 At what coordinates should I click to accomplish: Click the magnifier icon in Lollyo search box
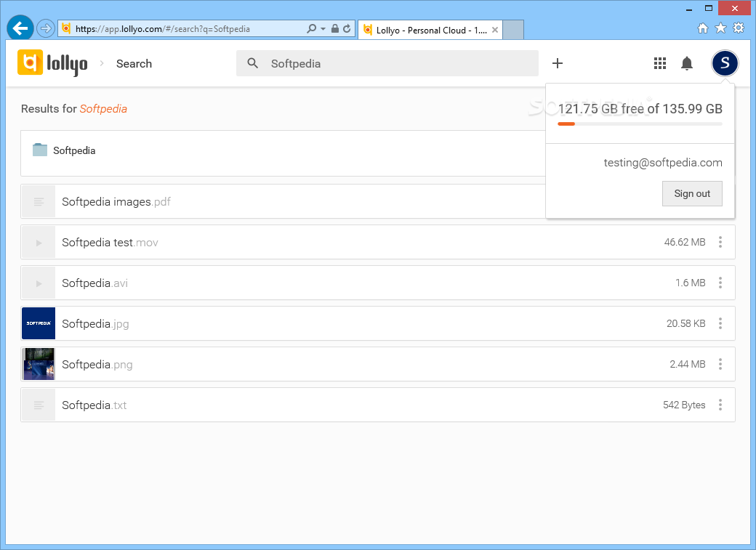253,63
